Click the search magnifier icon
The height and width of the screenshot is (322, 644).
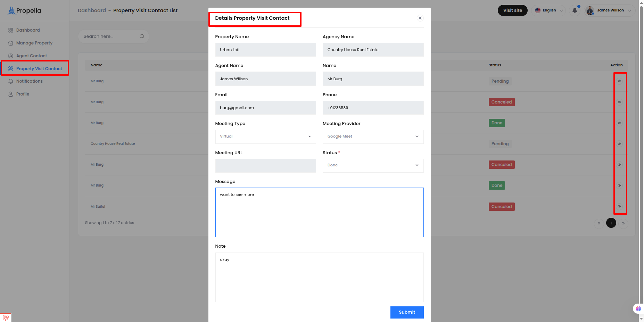[142, 36]
